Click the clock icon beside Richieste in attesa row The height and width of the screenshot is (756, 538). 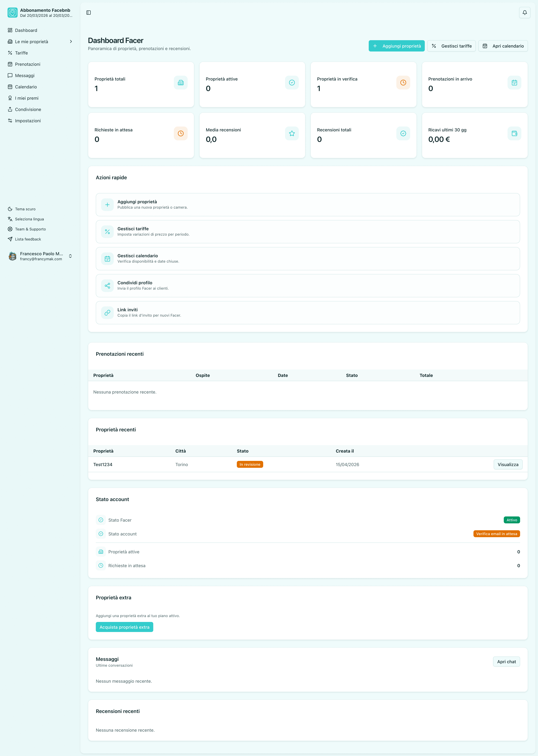[x=101, y=566]
